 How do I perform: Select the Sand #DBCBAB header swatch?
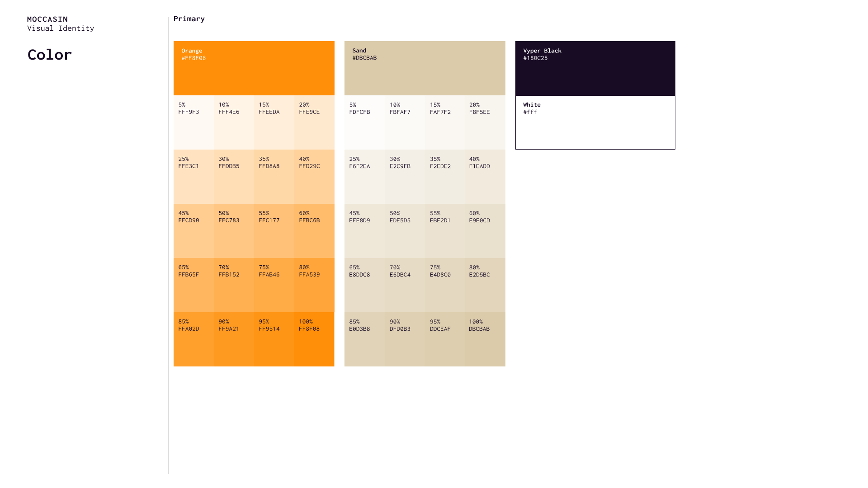point(425,68)
